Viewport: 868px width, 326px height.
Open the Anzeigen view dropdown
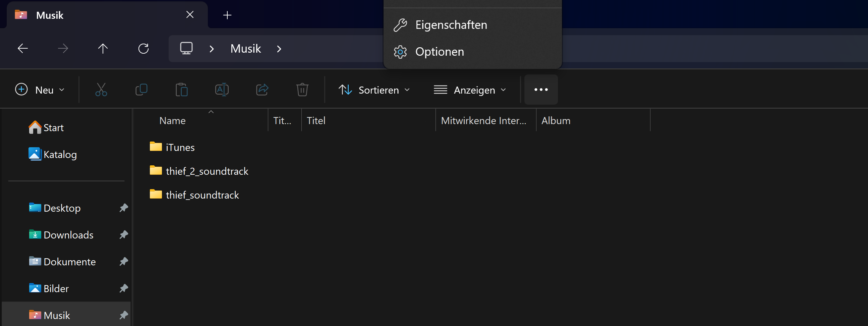point(470,90)
